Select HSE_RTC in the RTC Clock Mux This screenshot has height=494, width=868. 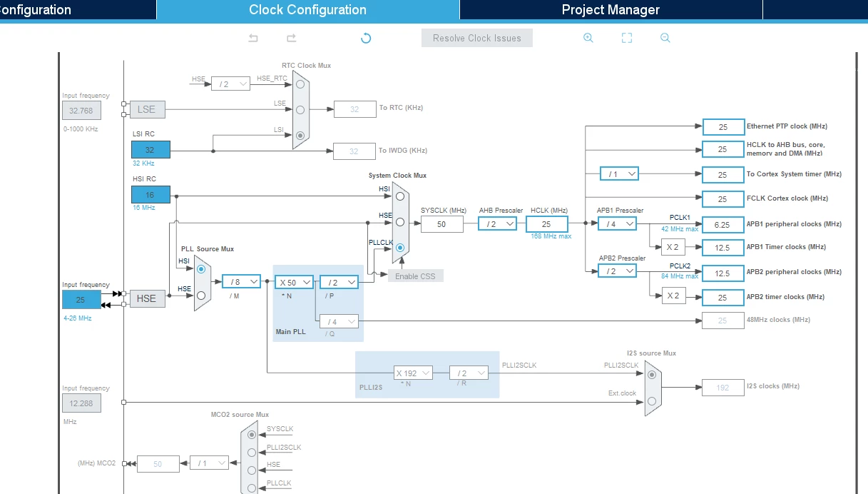click(300, 84)
